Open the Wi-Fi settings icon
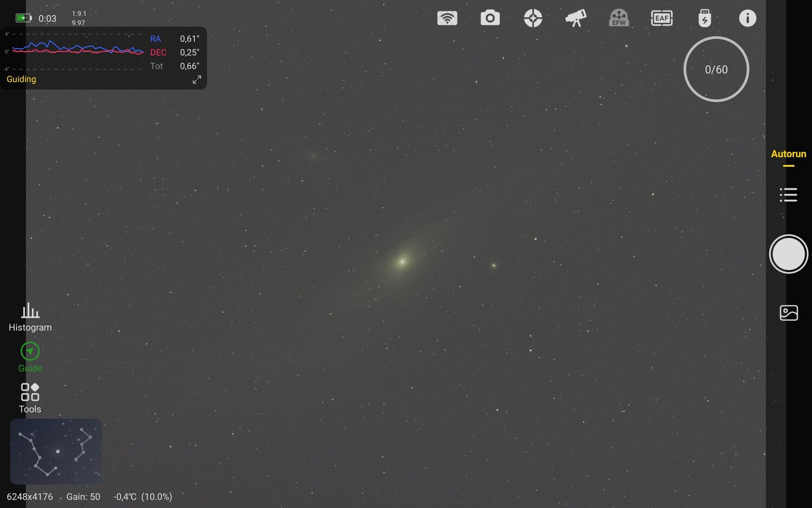 [x=447, y=18]
